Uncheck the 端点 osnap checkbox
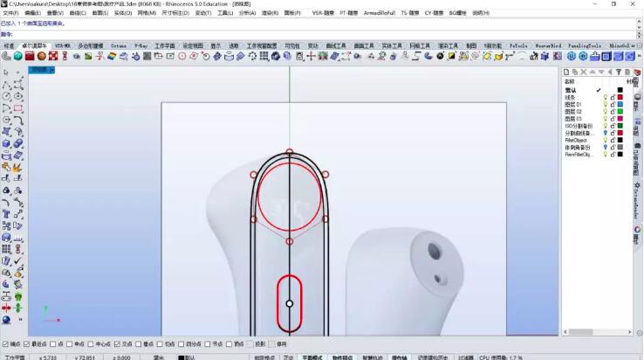 coord(5,344)
